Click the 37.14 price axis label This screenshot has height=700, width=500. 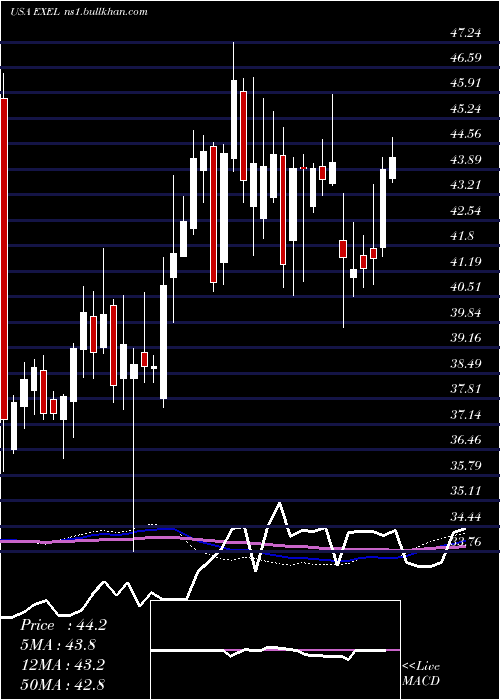tap(466, 414)
